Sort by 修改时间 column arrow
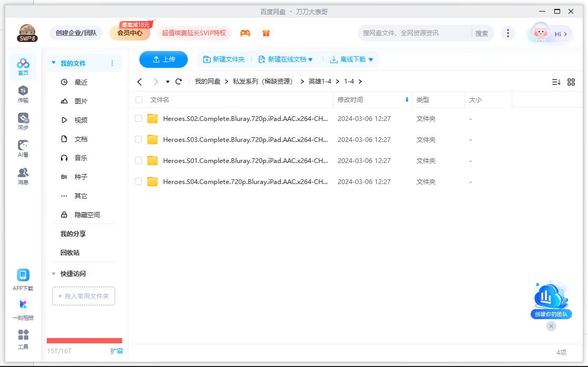 tap(407, 100)
